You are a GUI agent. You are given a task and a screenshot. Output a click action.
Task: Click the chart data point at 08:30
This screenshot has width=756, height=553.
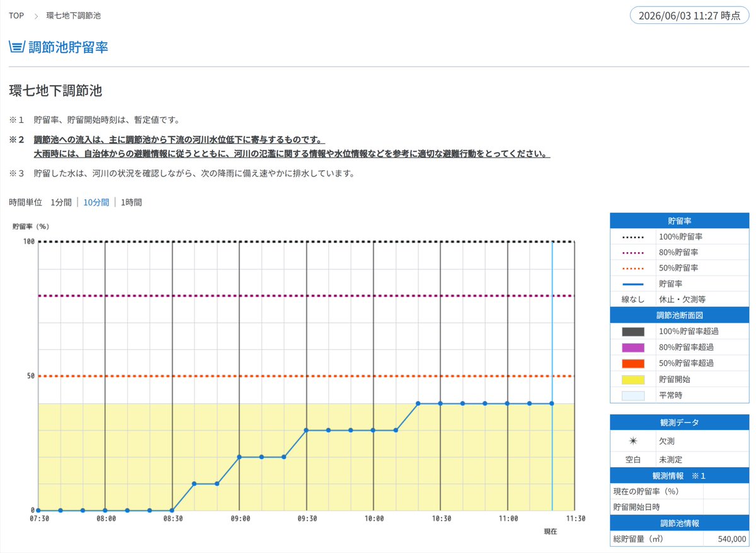tap(172, 510)
